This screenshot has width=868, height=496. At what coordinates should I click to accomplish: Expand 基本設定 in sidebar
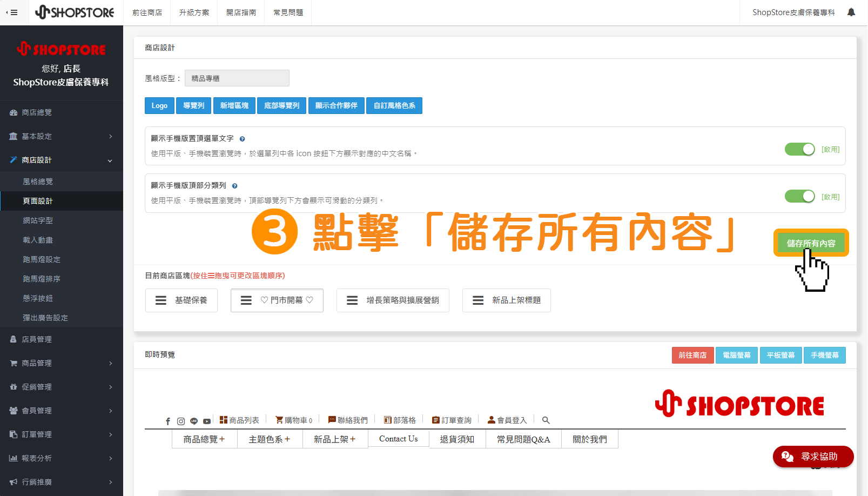[x=62, y=136]
